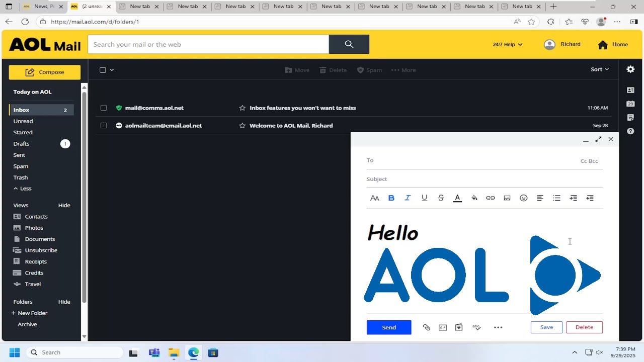Click the mail search box

pos(208,44)
